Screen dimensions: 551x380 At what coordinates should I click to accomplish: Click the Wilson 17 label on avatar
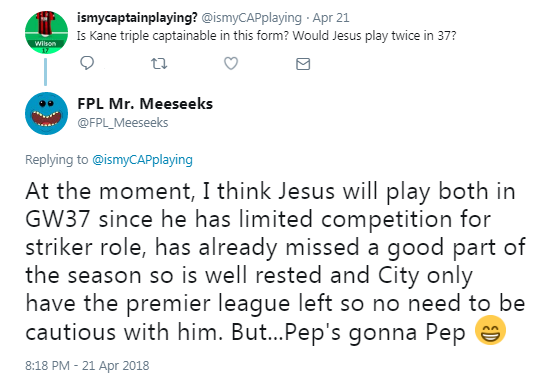point(46,46)
